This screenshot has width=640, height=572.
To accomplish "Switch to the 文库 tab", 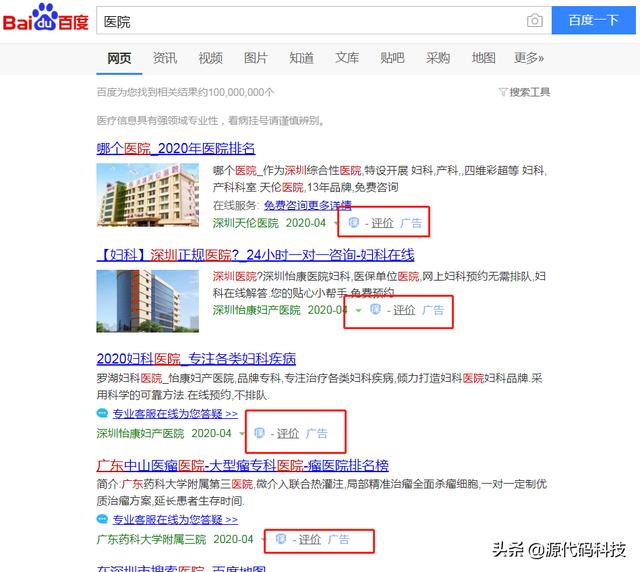I will pos(347,58).
